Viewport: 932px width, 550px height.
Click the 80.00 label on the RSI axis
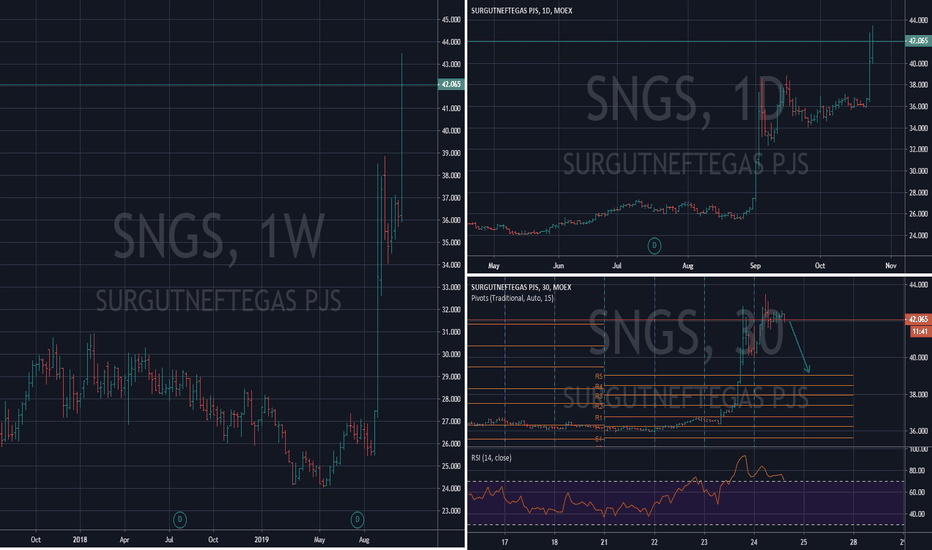(x=917, y=471)
